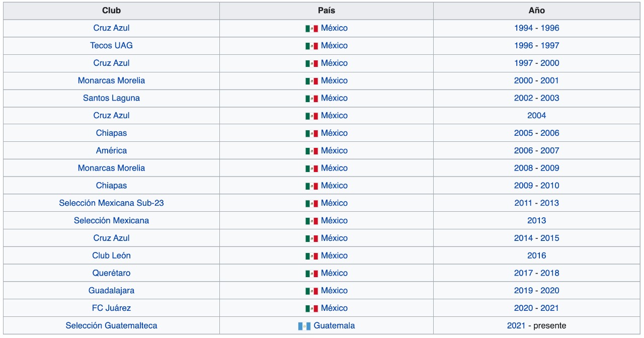
Task: Open the 2016 year link for Club León
Action: tap(536, 256)
